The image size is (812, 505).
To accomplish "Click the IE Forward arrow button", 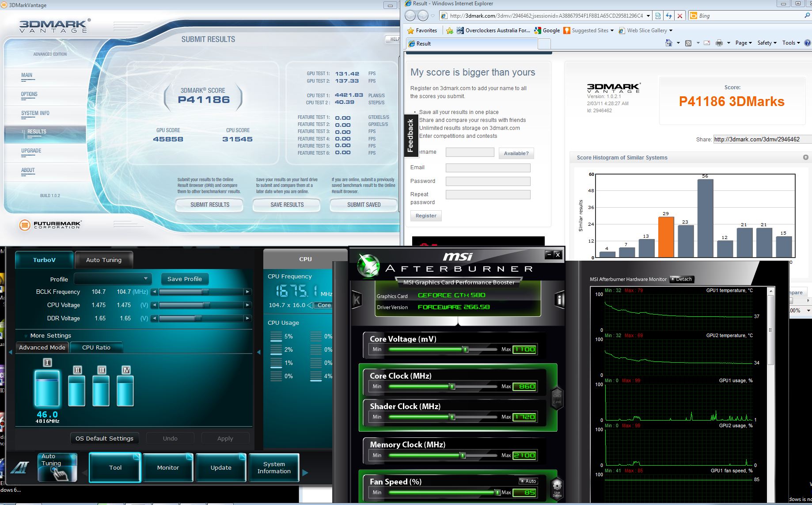I will 423,16.
